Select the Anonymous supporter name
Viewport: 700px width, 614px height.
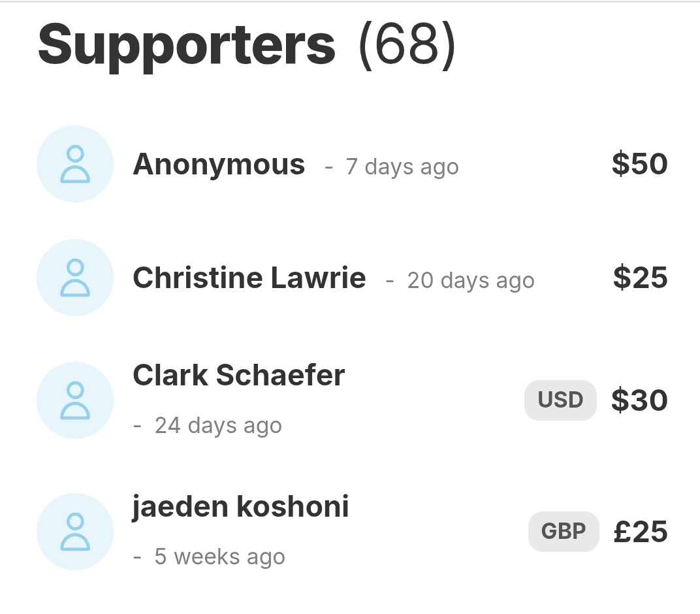coord(219,164)
